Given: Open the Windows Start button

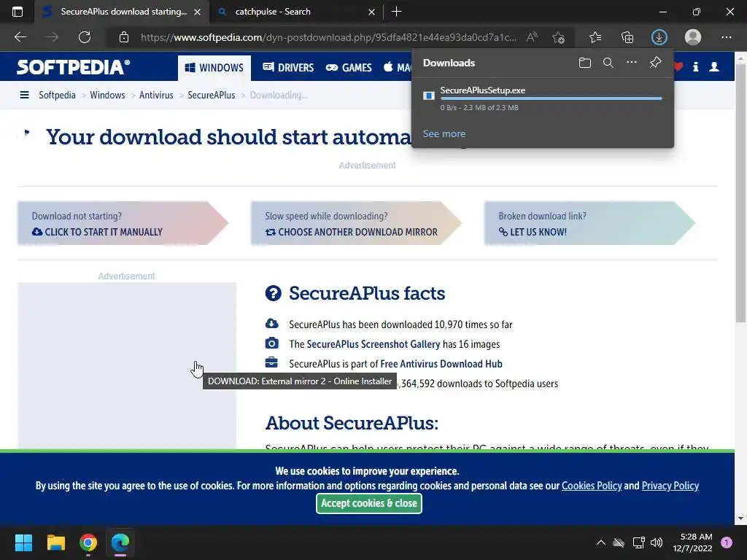Looking at the screenshot, I should click(x=23, y=542).
